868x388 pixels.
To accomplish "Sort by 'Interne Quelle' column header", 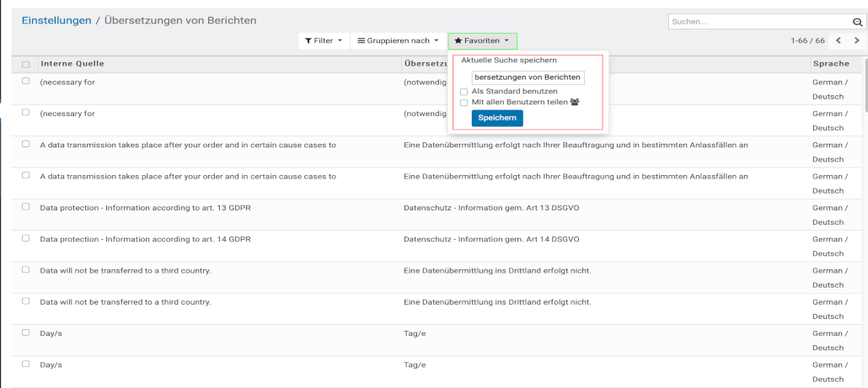I will click(x=72, y=64).
